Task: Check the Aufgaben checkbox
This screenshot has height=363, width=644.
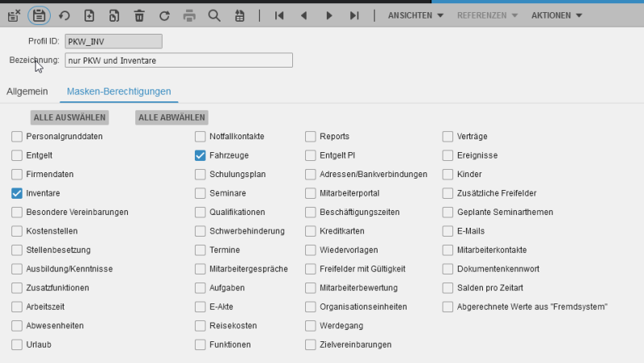Action: [200, 288]
